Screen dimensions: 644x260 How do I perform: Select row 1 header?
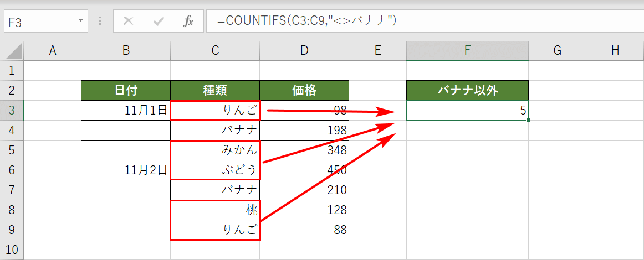[12, 71]
